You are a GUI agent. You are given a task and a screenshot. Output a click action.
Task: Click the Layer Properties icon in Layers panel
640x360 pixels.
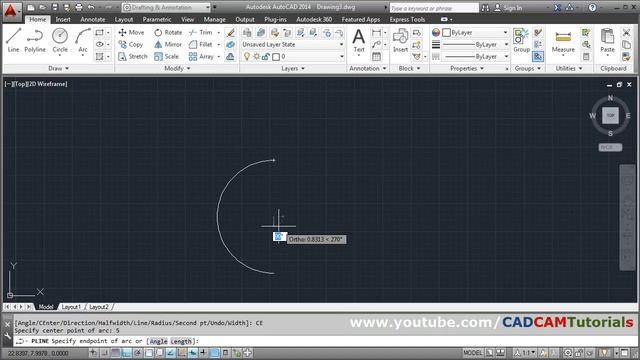point(247,32)
